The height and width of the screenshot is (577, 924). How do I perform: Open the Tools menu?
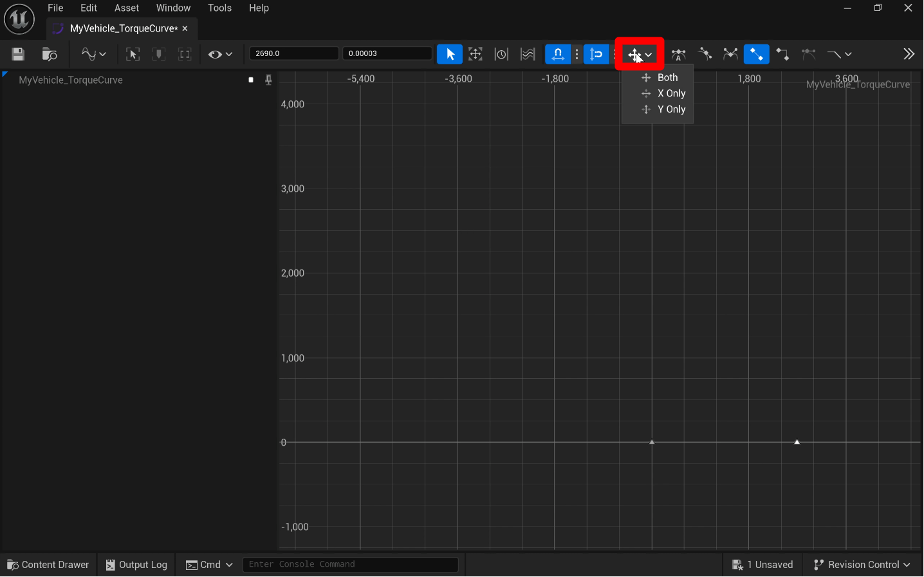[x=219, y=8]
